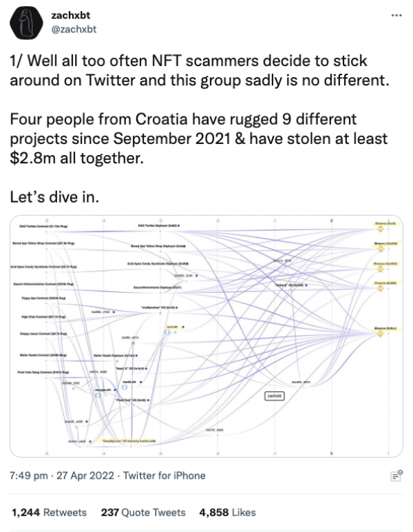Click the topmost Binance diamond icon in graph
Viewport: 413px width, 532px height.
coord(380,229)
